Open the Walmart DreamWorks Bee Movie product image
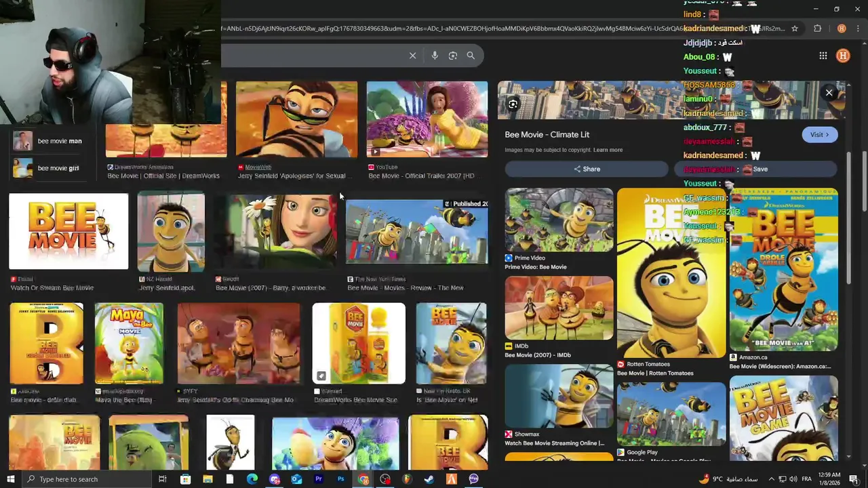 click(x=359, y=344)
